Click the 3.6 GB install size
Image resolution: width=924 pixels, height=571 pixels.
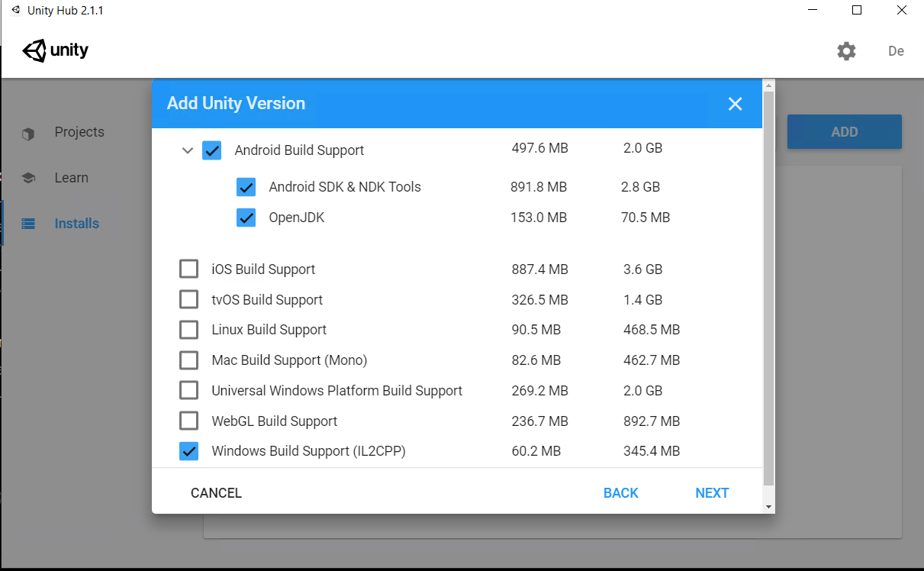[642, 269]
